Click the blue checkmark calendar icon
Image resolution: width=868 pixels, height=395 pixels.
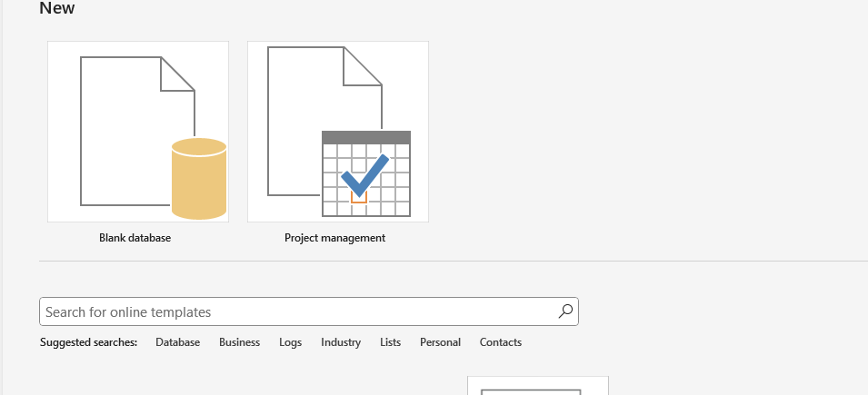(366, 173)
